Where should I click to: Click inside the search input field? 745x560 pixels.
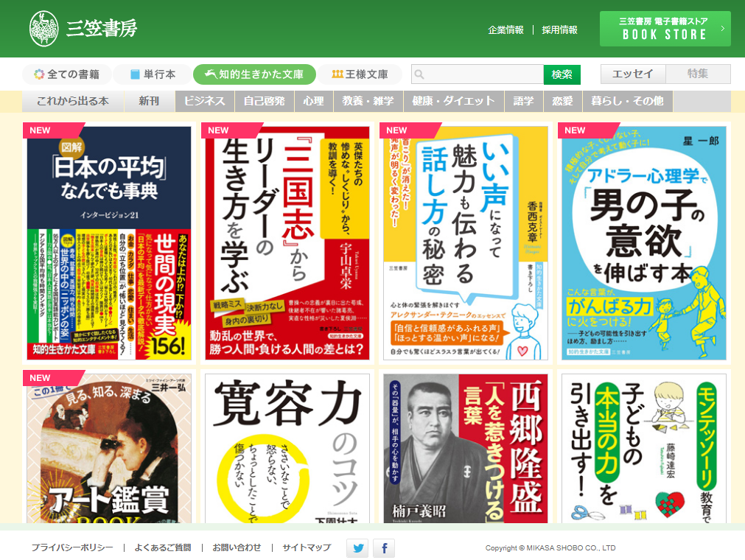tap(479, 74)
